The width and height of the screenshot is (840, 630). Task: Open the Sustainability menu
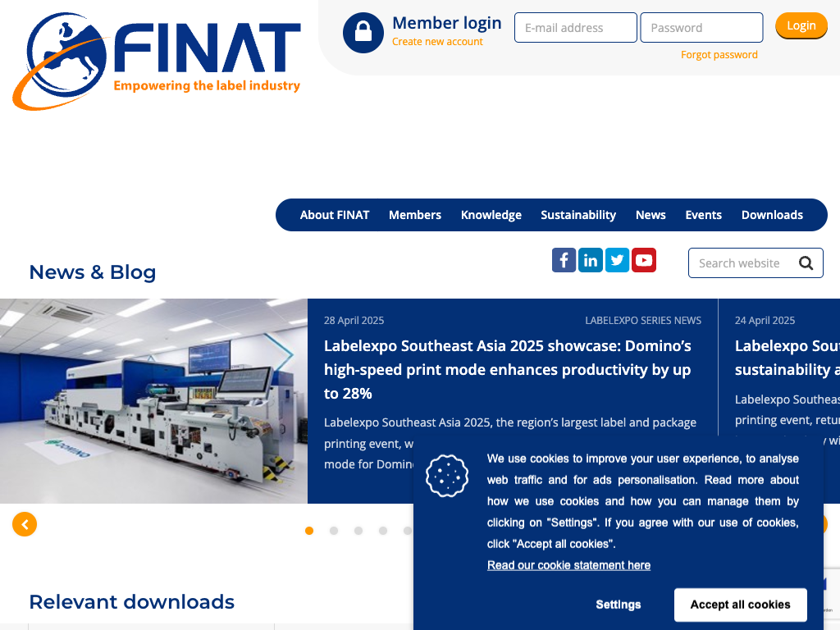(x=578, y=215)
